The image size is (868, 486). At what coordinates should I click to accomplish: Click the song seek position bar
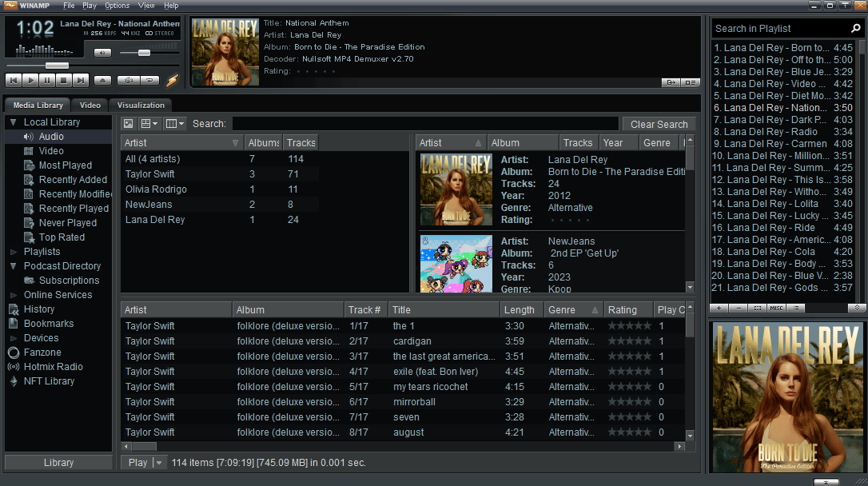click(x=93, y=66)
